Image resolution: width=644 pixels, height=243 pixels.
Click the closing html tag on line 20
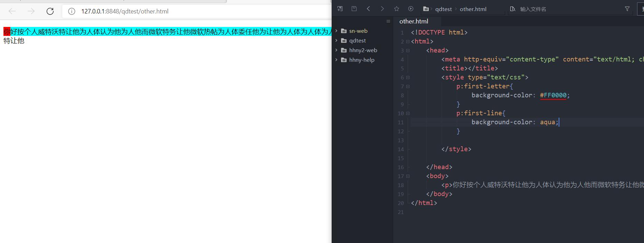point(424,203)
